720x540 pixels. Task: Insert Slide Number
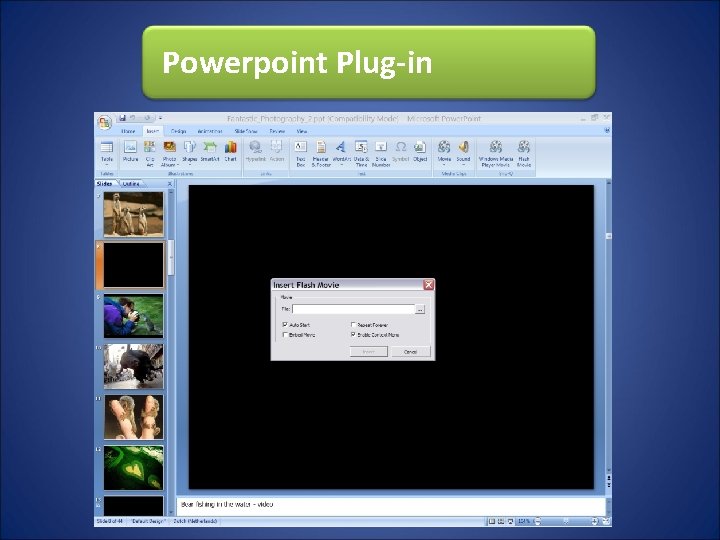coord(381,153)
